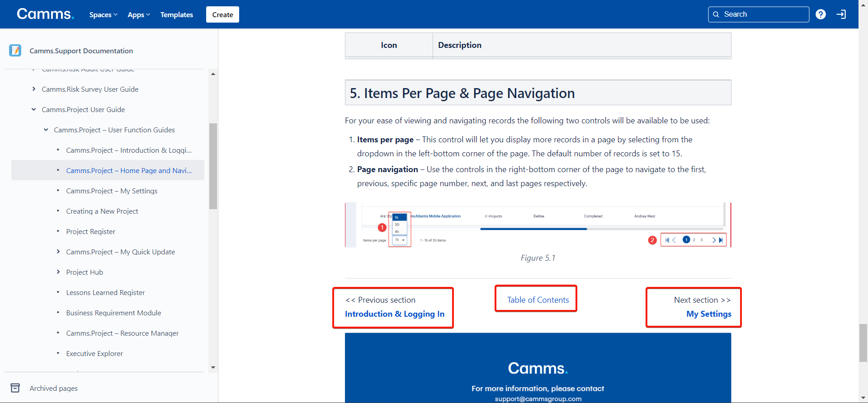Click support@cammsgroup.com email address
Image resolution: width=868 pixels, height=403 pixels.
tap(538, 399)
